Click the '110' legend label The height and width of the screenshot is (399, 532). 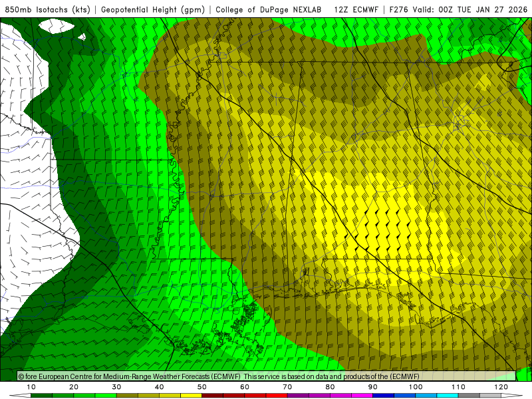[458, 387]
